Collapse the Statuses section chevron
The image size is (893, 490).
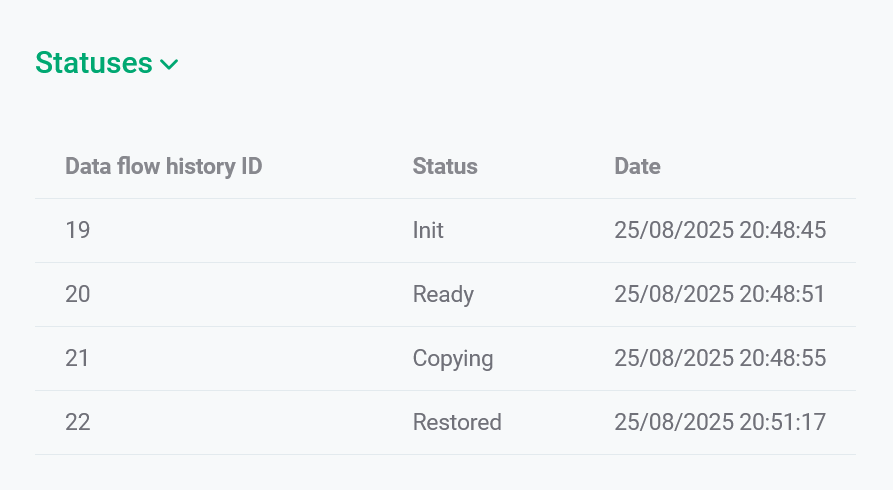pos(169,65)
